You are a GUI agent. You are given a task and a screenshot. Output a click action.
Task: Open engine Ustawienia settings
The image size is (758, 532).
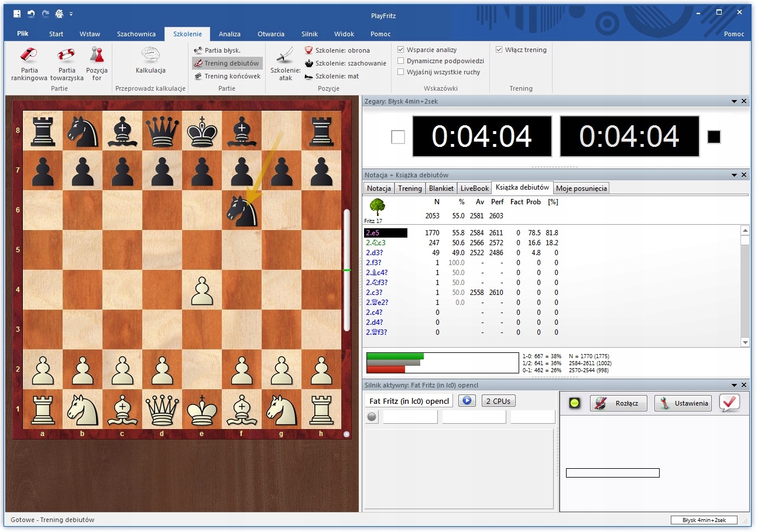point(682,403)
